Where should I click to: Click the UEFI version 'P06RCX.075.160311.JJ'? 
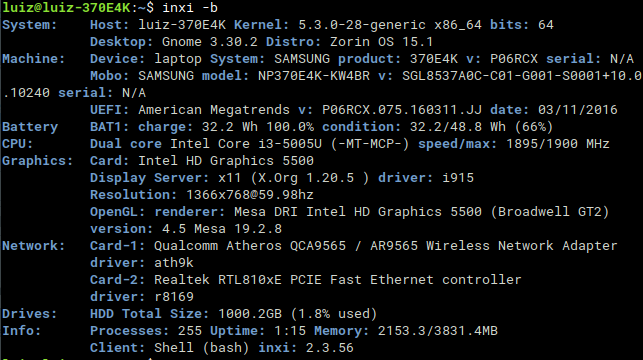[x=402, y=110]
